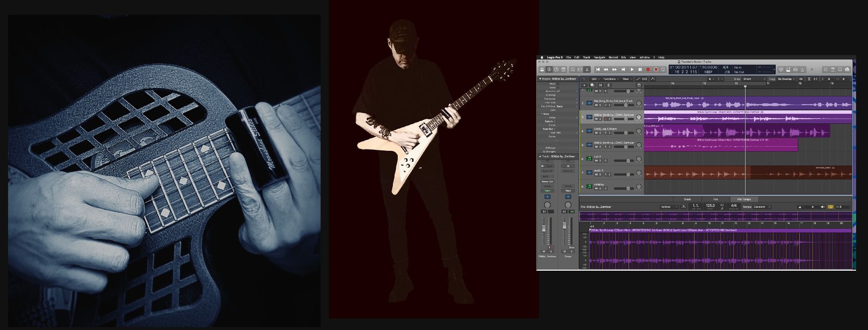Open the Mixer using the toolbar icon
Screen dimensions: 868x330
pyautogui.click(x=580, y=69)
